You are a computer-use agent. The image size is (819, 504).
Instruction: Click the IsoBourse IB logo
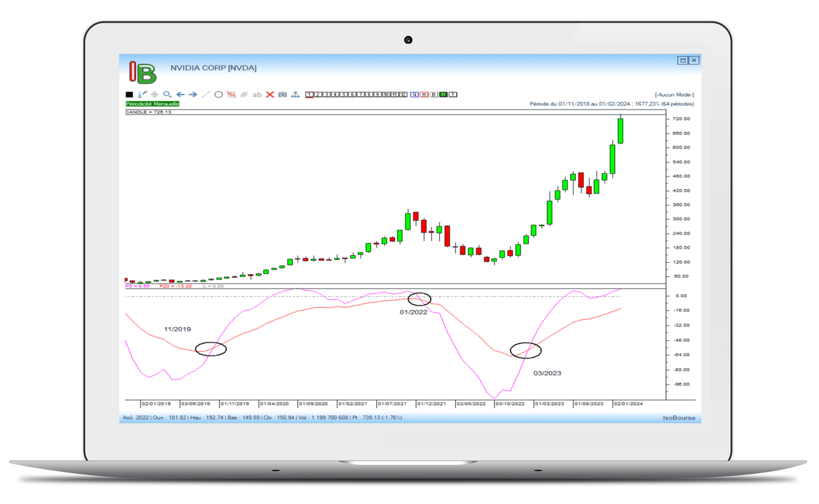click(x=142, y=72)
